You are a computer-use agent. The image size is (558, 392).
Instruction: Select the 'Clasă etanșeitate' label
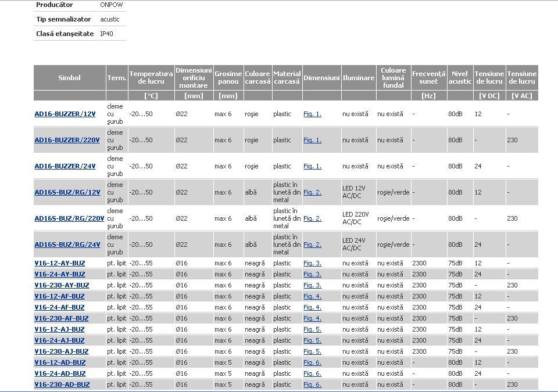65,34
